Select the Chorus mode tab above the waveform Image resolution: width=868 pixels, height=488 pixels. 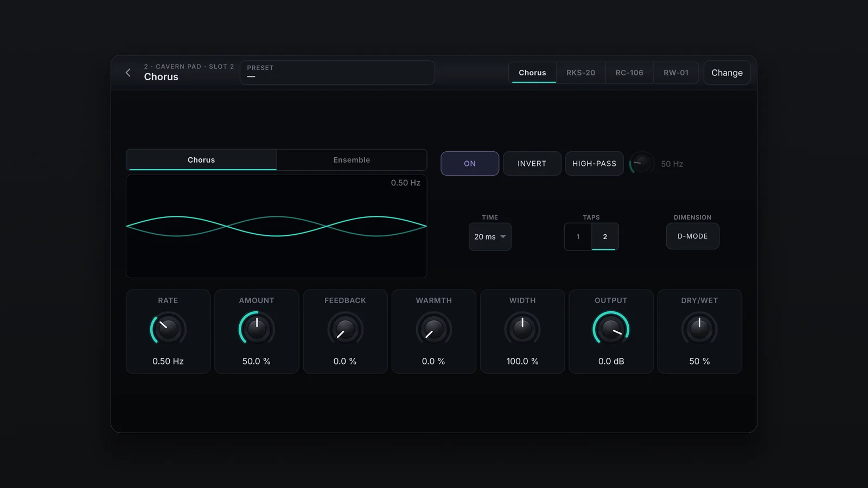(201, 160)
